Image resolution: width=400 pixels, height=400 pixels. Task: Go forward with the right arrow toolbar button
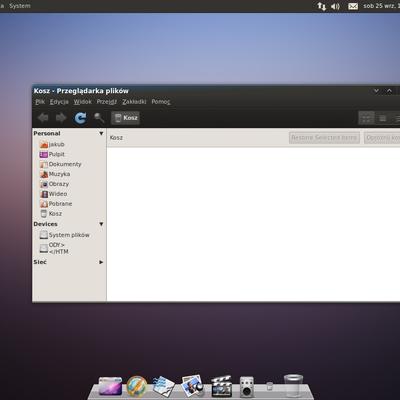(61, 118)
